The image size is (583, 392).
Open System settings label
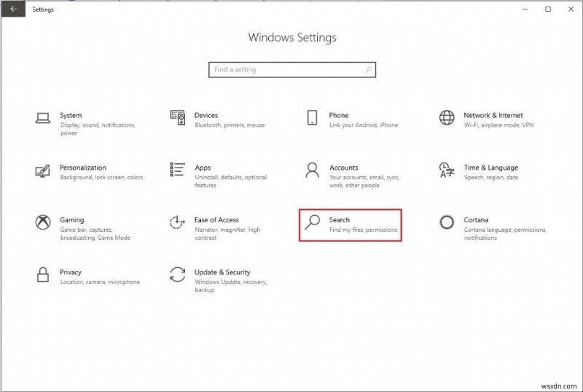71,115
